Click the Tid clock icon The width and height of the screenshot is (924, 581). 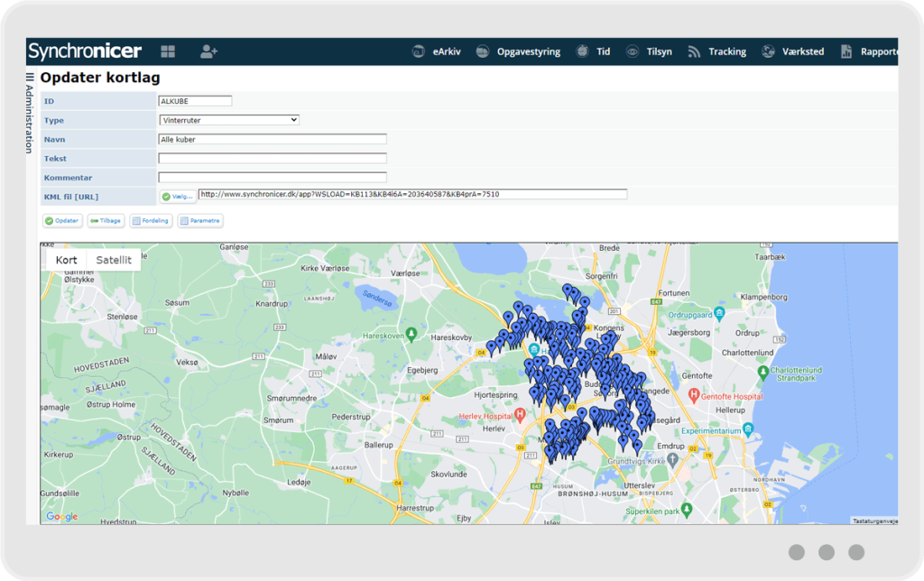(x=582, y=51)
